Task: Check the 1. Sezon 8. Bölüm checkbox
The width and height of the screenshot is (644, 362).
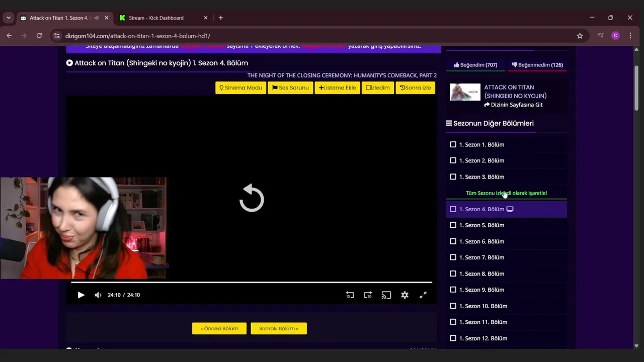Action: coord(453,274)
